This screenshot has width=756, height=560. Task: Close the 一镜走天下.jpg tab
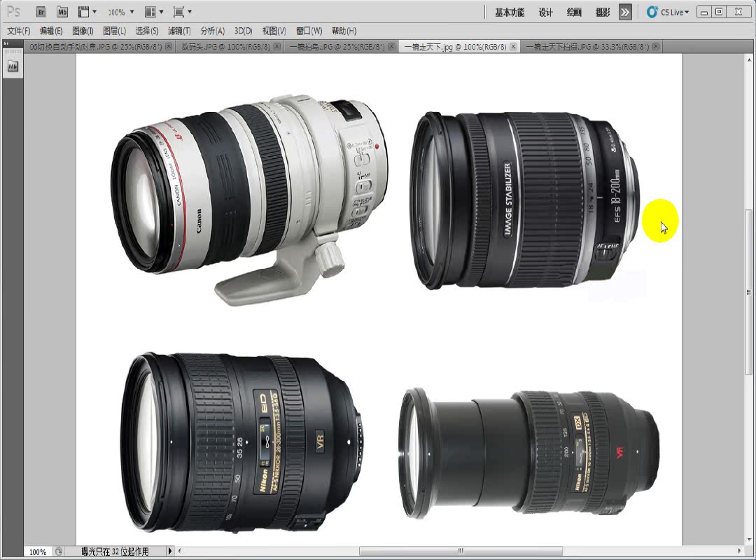[514, 47]
